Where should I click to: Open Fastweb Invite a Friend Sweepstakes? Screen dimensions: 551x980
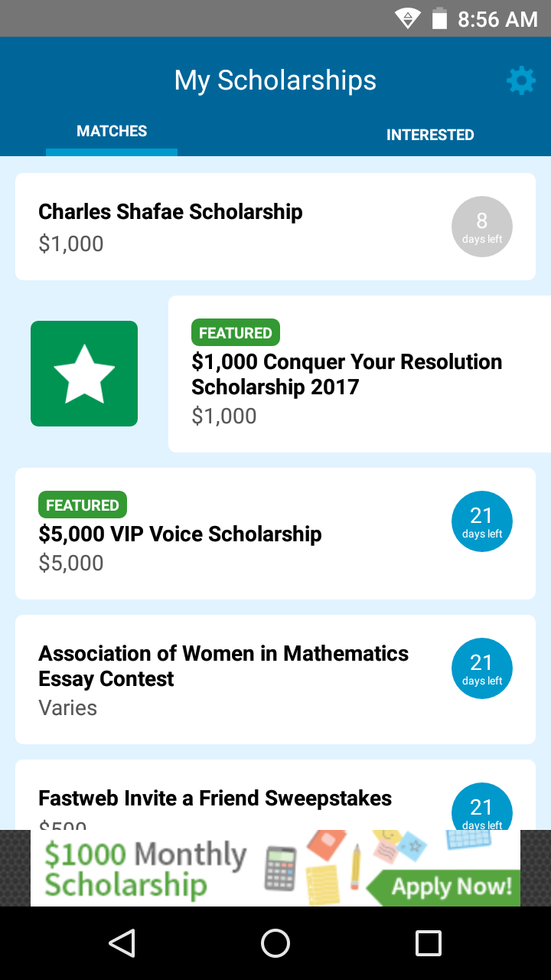point(275,795)
